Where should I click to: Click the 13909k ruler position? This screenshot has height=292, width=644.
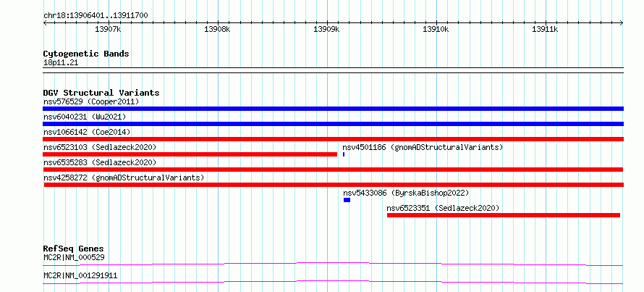[x=326, y=29]
